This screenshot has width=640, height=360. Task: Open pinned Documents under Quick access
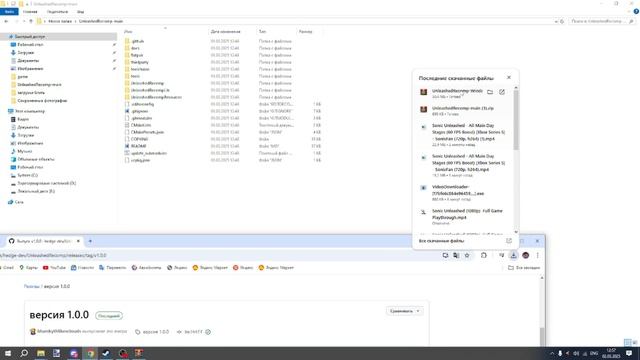point(28,60)
